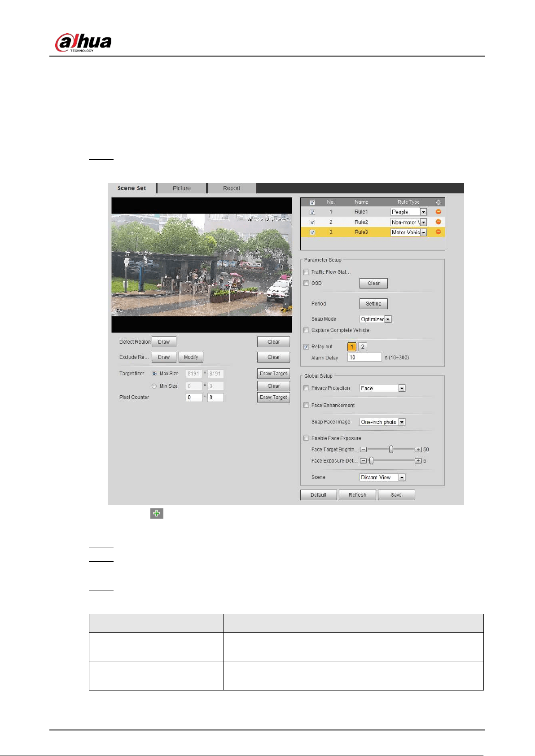
Task: Turn on Face Enhancement
Action: (306, 405)
